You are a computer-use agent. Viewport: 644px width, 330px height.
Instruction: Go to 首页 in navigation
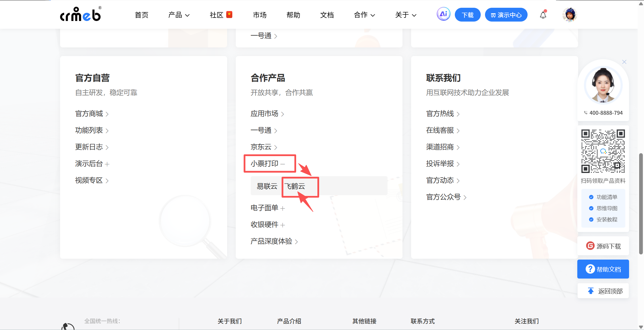tap(141, 15)
